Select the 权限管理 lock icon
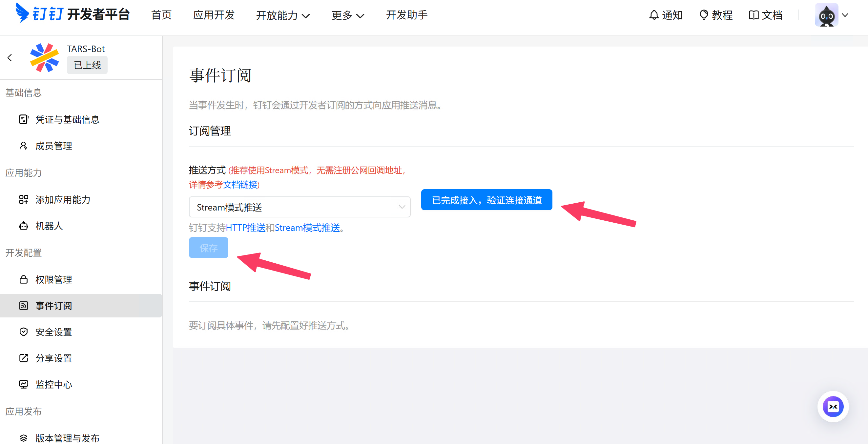Viewport: 868px width, 444px height. coord(23,279)
